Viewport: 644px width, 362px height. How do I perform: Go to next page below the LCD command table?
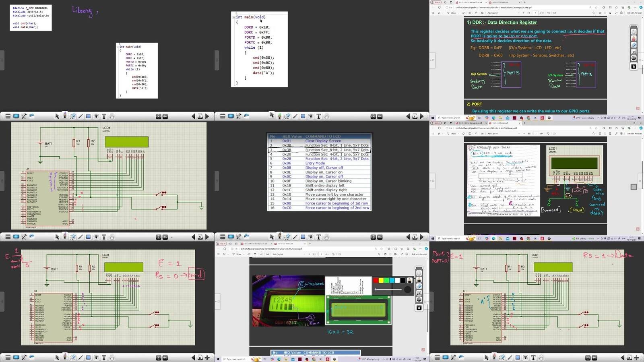point(422,237)
